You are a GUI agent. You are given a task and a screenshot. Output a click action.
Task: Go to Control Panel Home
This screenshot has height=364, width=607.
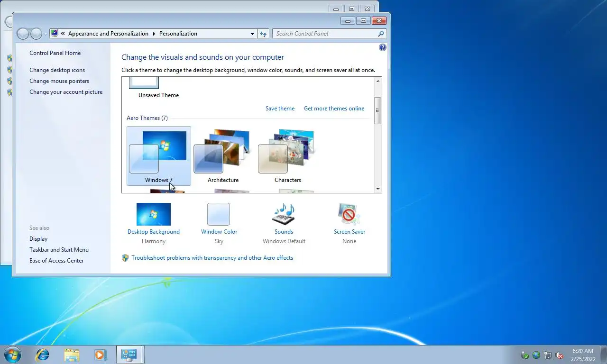point(55,53)
